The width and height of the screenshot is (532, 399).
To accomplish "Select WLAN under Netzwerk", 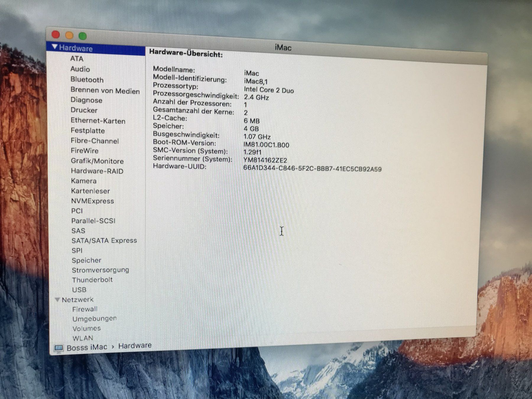I will coord(83,338).
